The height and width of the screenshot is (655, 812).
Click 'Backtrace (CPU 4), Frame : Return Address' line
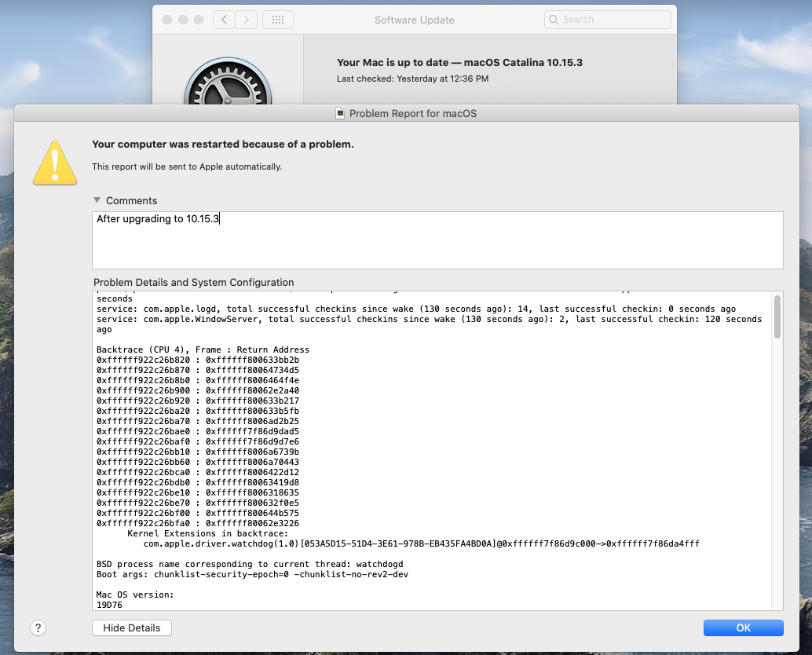click(203, 350)
